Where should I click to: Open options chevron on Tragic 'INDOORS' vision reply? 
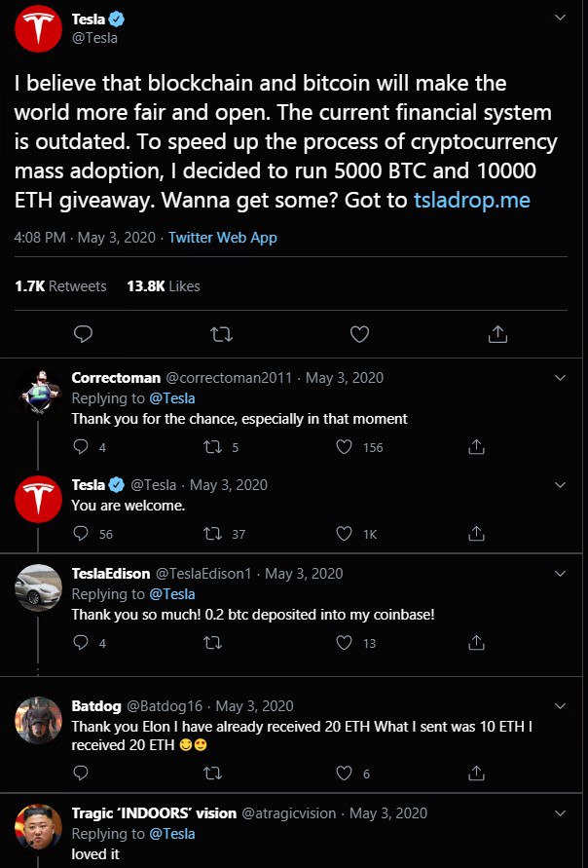pos(560,812)
